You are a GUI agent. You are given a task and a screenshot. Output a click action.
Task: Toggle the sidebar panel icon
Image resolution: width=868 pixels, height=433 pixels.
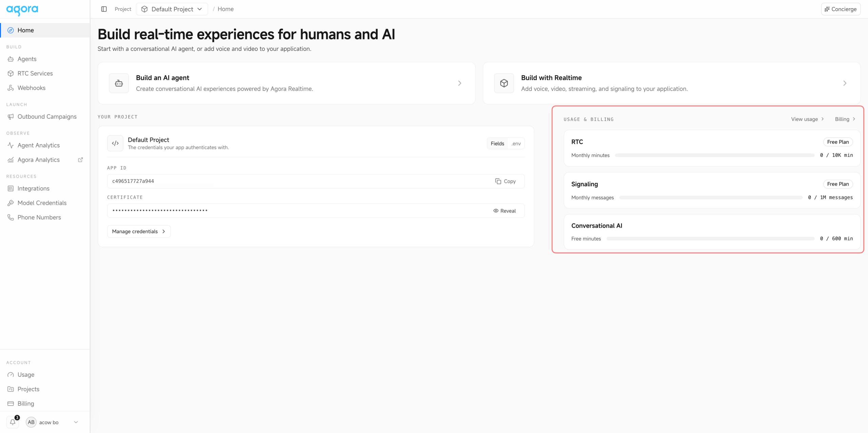tap(104, 9)
